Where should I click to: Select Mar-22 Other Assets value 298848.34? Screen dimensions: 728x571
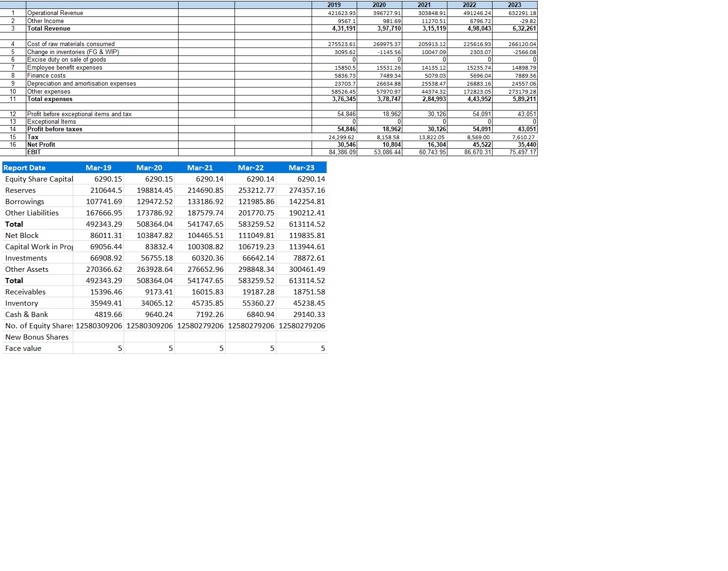pyautogui.click(x=256, y=269)
